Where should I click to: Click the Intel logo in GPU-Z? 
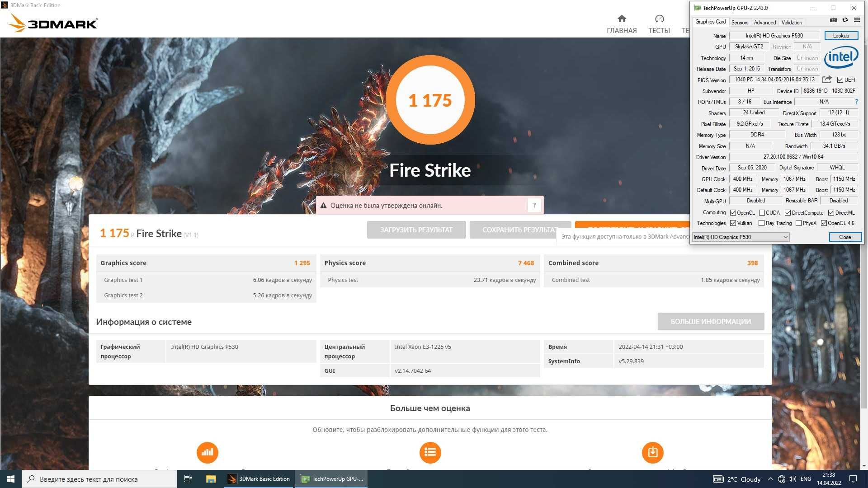(841, 57)
